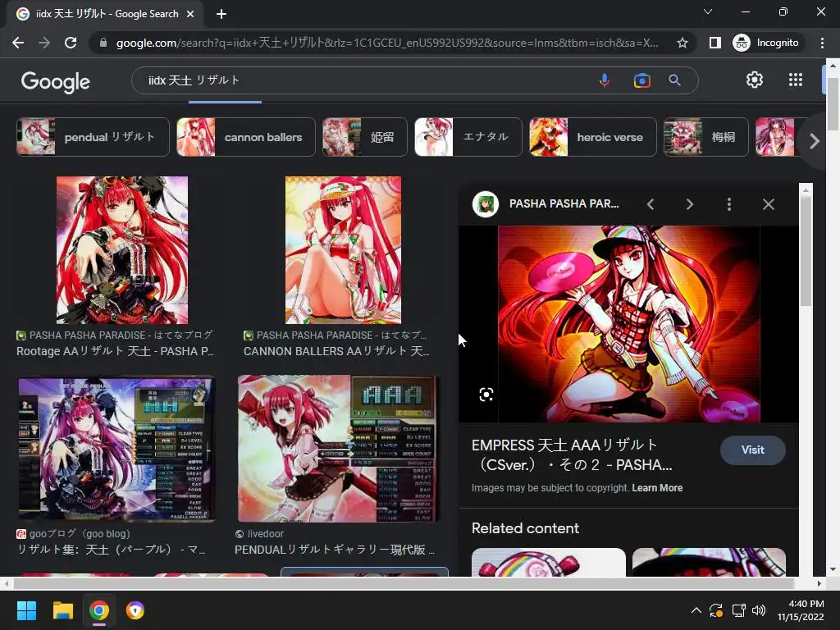Open the Chrome side panel
This screenshot has width=840, height=630.
(x=714, y=43)
